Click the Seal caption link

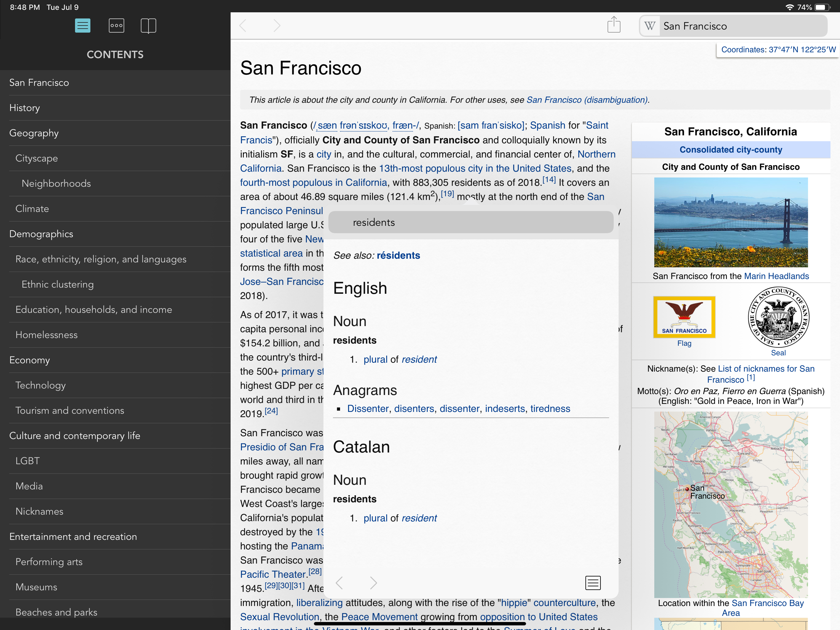click(x=778, y=353)
